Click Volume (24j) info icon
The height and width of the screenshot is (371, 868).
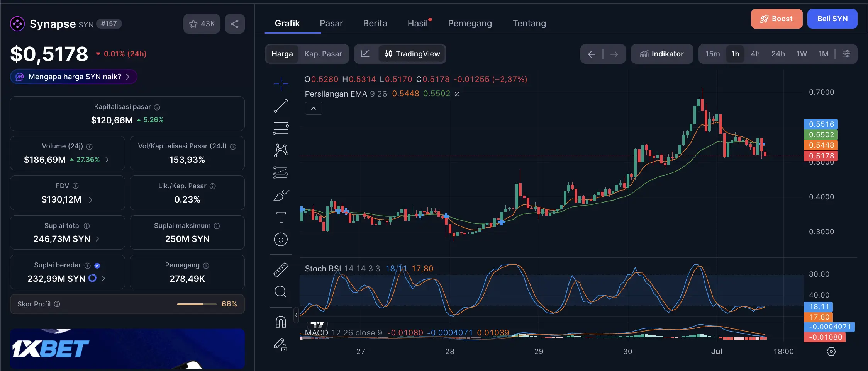[90, 146]
